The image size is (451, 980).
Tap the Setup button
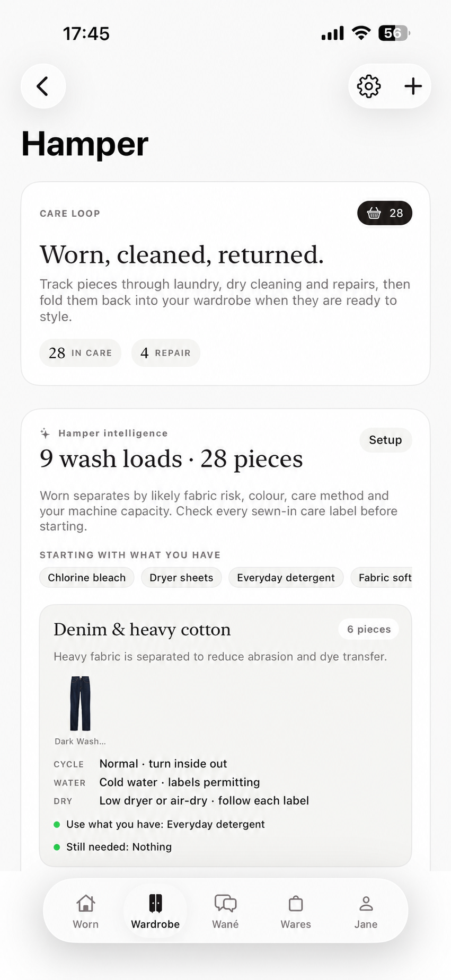385,440
